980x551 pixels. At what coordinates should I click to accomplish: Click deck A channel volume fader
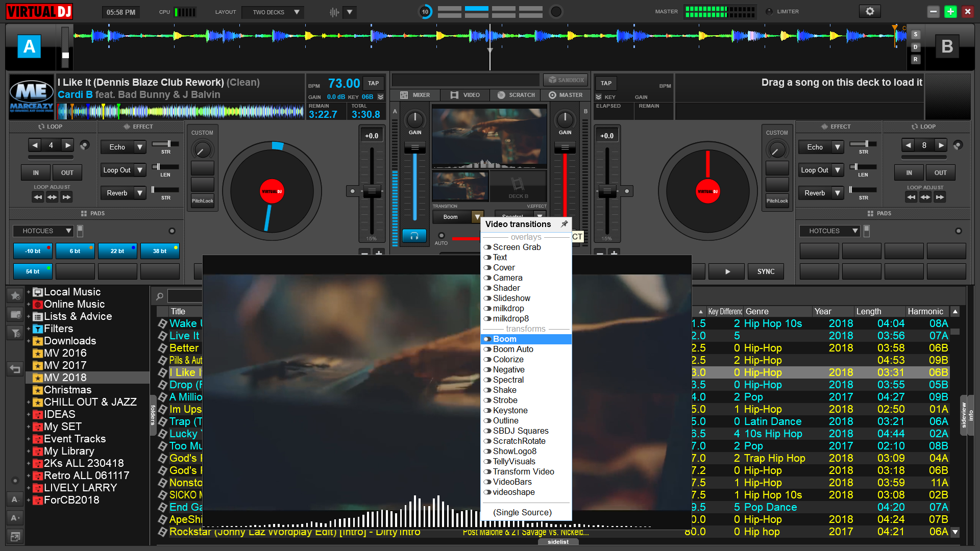pos(415,148)
